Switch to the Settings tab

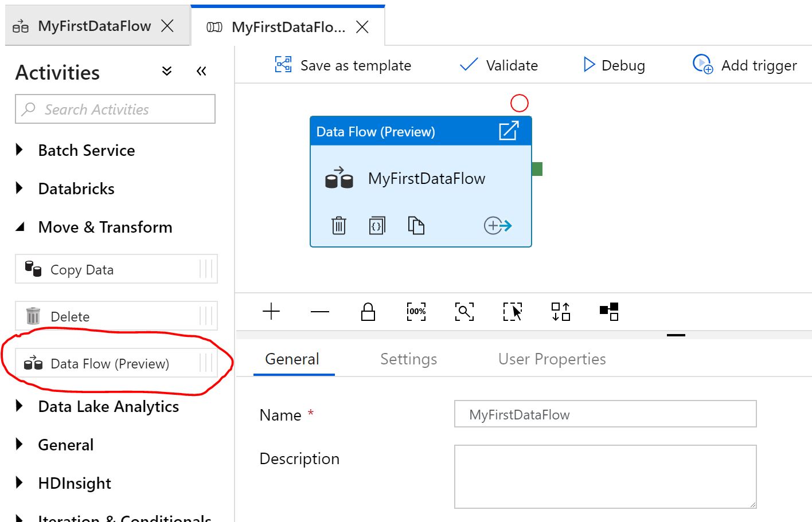[x=408, y=359]
